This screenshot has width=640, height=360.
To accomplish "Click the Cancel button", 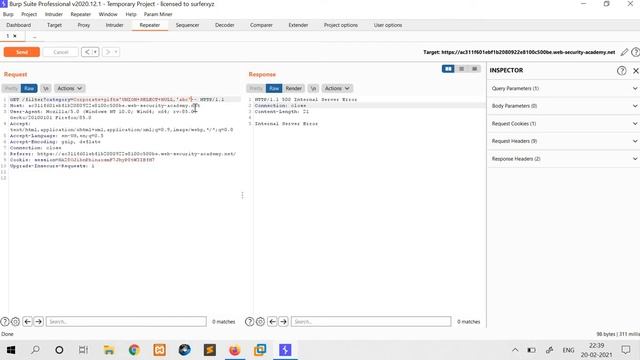I will click(61, 52).
